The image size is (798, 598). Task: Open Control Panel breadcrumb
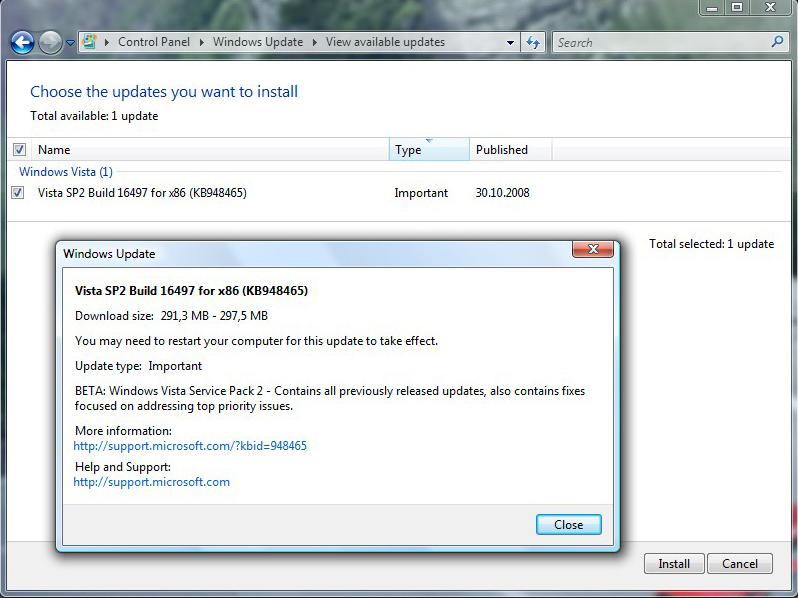(154, 42)
